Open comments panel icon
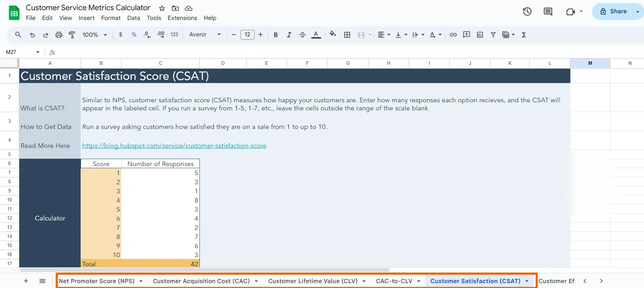The image size is (644, 288). pos(548,12)
